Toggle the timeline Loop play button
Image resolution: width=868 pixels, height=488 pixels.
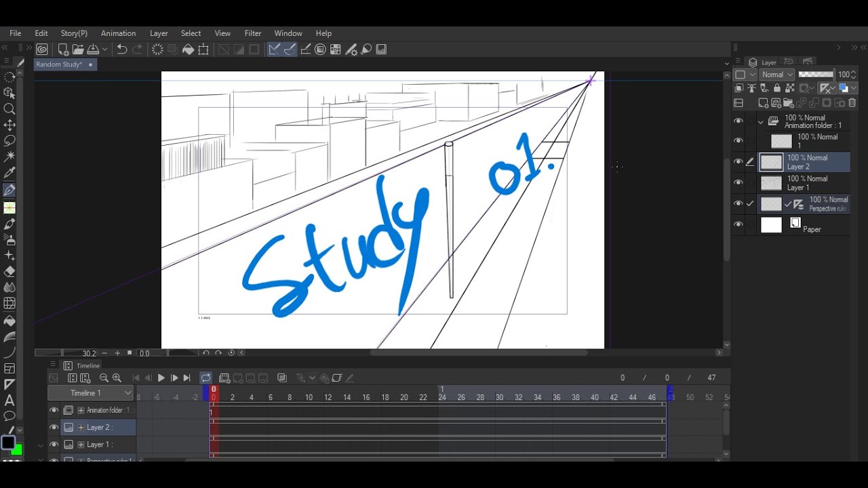pos(205,378)
